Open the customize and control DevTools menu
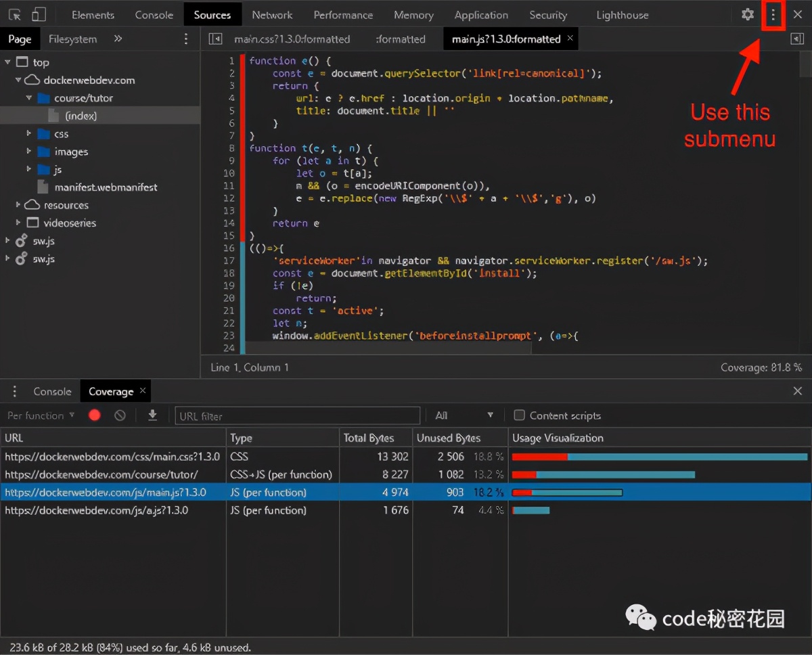 point(773,15)
